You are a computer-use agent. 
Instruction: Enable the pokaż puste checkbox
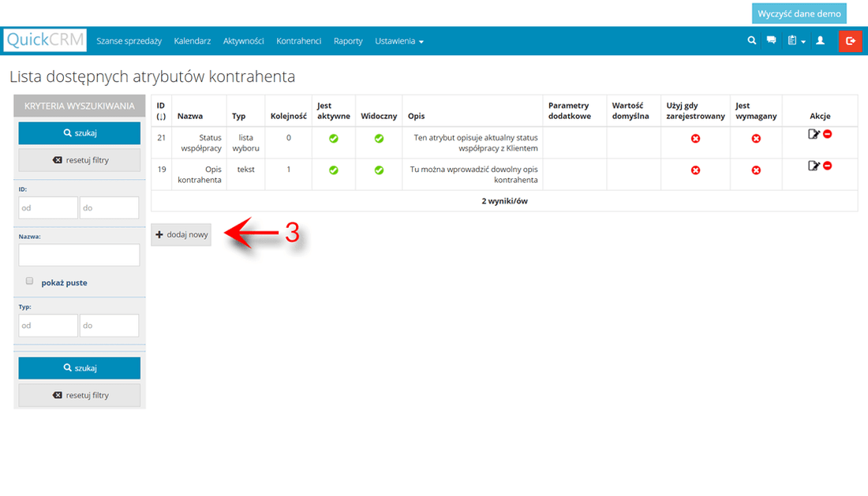point(30,281)
